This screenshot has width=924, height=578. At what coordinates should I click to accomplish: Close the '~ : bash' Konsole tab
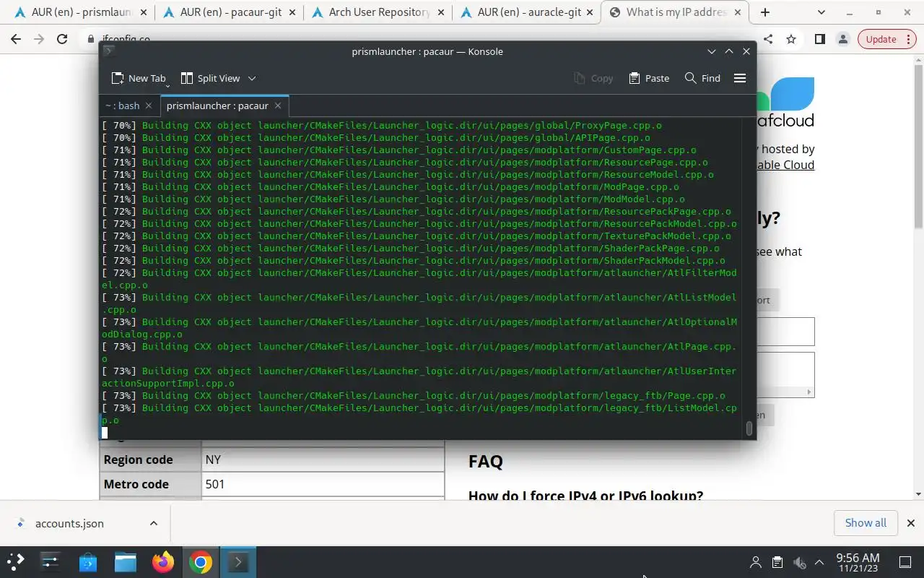tap(149, 105)
